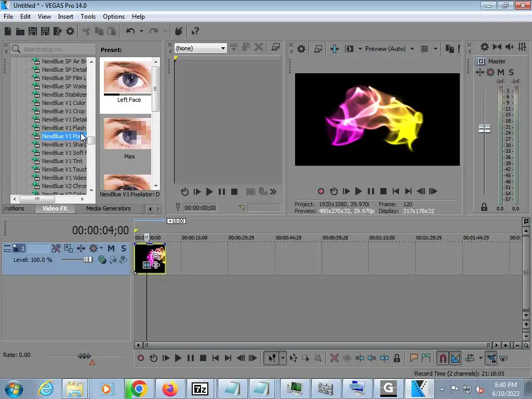Click the Undo arrow
Screen dimensions: 532x399
pyautogui.click(x=130, y=31)
